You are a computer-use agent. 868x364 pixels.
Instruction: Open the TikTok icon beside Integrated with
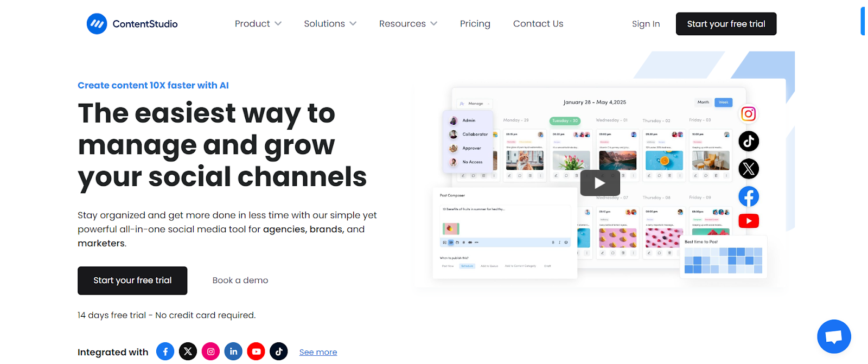pyautogui.click(x=279, y=352)
